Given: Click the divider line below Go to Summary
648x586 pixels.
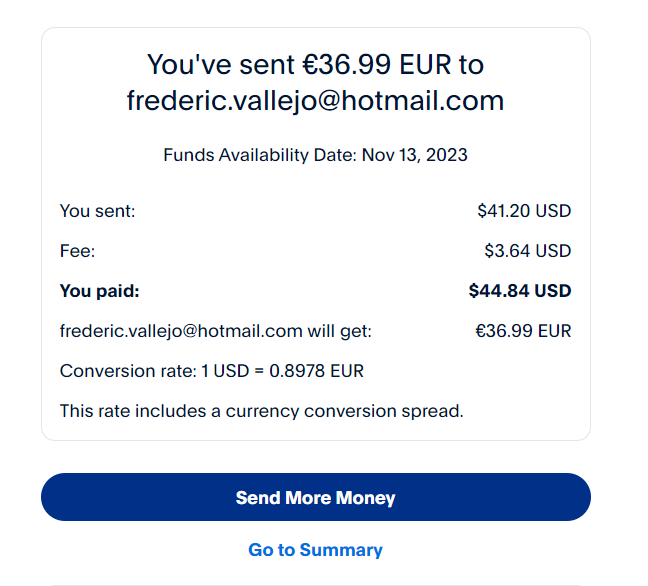Looking at the screenshot, I should 315,584.
